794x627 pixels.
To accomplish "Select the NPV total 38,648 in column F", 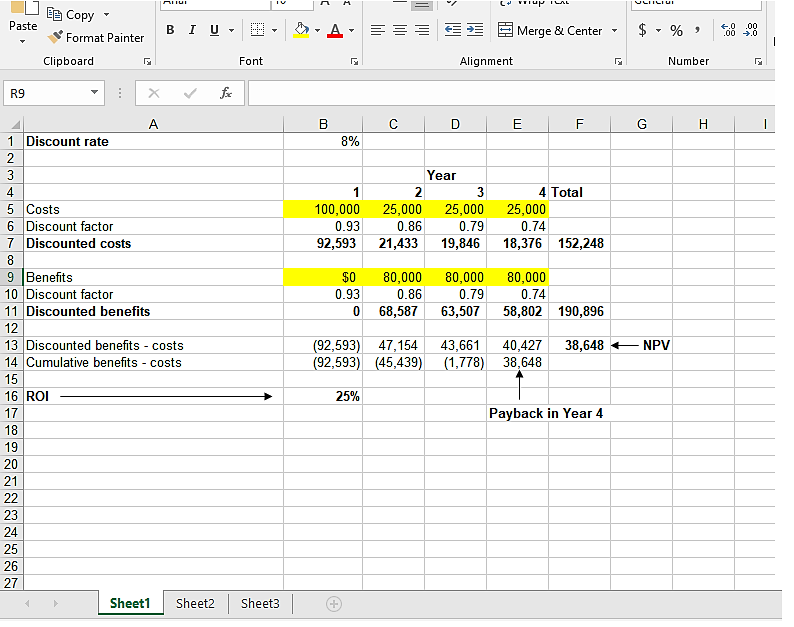I will [579, 345].
